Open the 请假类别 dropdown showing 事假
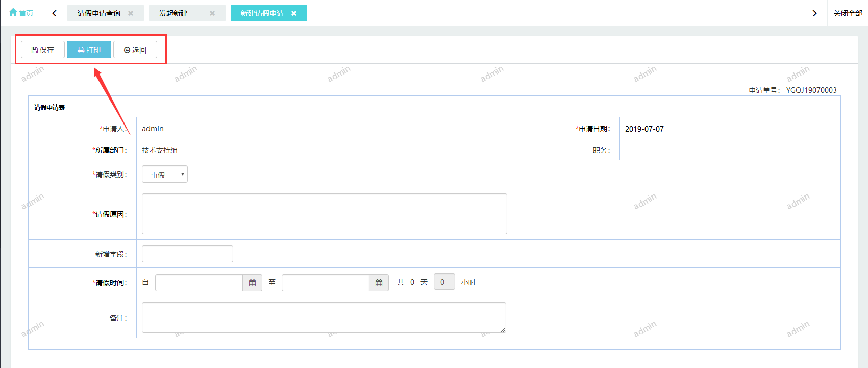The height and width of the screenshot is (368, 868). point(165,174)
